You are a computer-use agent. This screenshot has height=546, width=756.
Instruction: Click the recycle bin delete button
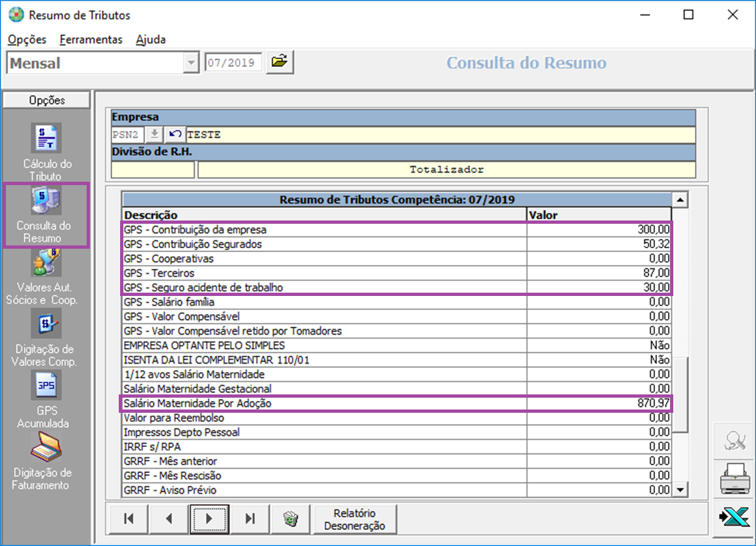290,518
